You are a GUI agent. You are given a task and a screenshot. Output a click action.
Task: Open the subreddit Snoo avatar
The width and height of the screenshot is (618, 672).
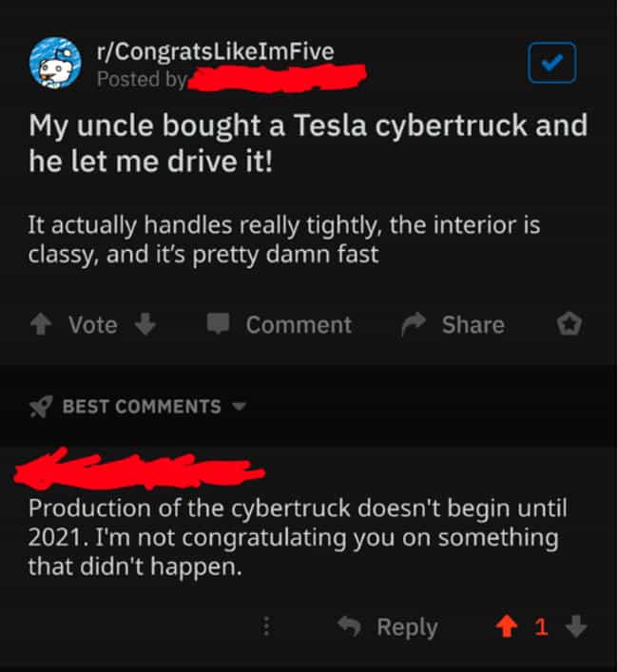coord(55,63)
